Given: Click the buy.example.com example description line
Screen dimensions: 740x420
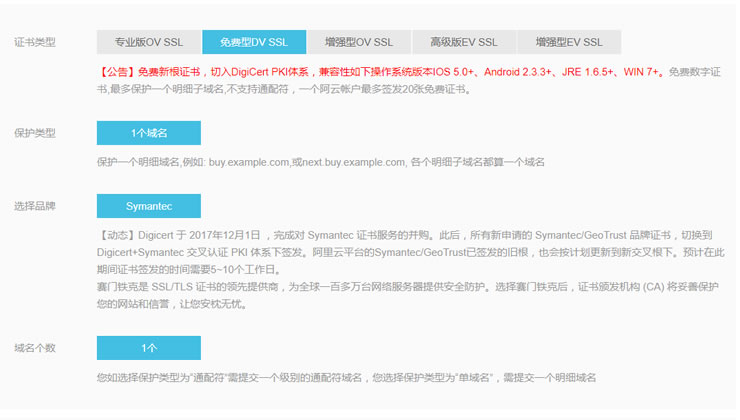Looking at the screenshot, I should click(321, 162).
